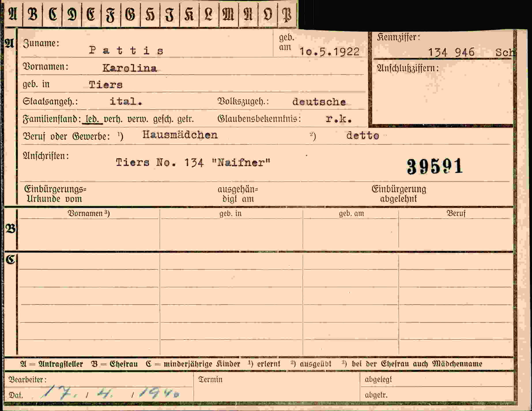Click footnote '3) bei der Ehefrau auch Mädchenname'

pyautogui.click(x=412, y=364)
